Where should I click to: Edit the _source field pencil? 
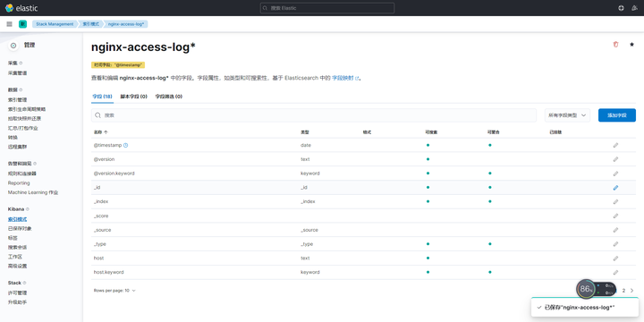(x=615, y=230)
